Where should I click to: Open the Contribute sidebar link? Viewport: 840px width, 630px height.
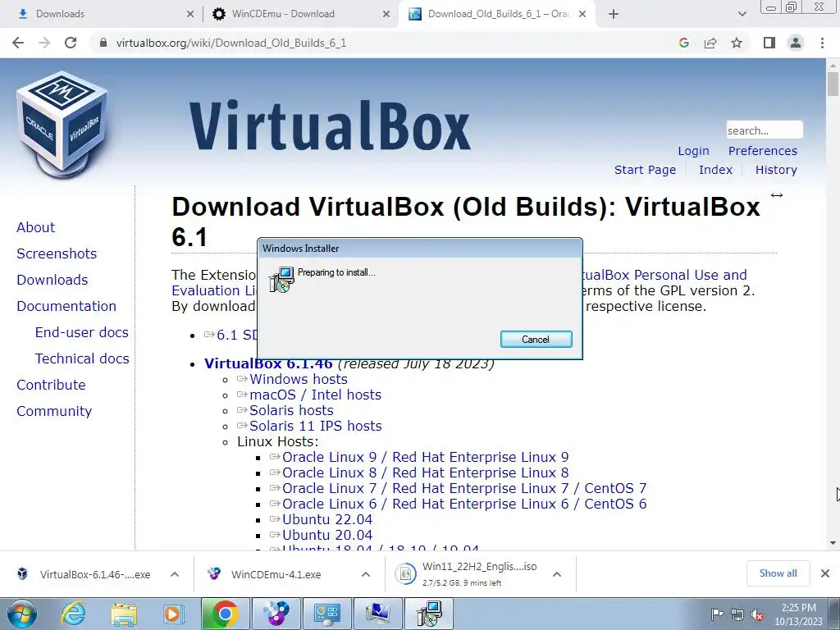click(51, 385)
